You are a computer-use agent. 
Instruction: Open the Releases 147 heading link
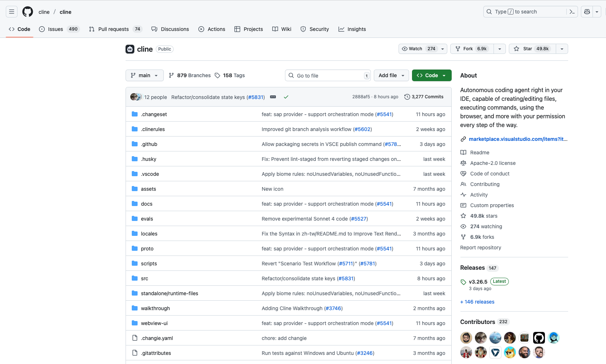pyautogui.click(x=479, y=268)
